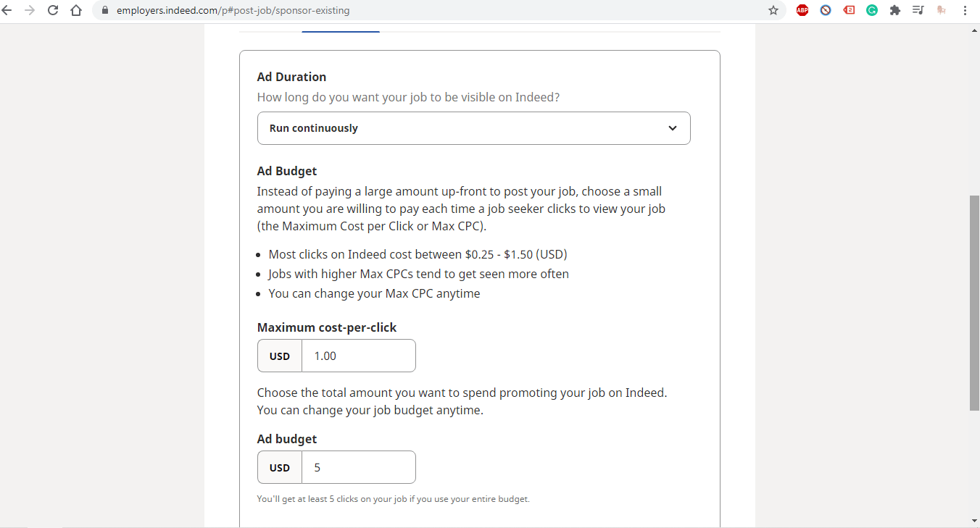This screenshot has width=980, height=528.
Task: Open the Grammarly extension
Action: (872, 10)
